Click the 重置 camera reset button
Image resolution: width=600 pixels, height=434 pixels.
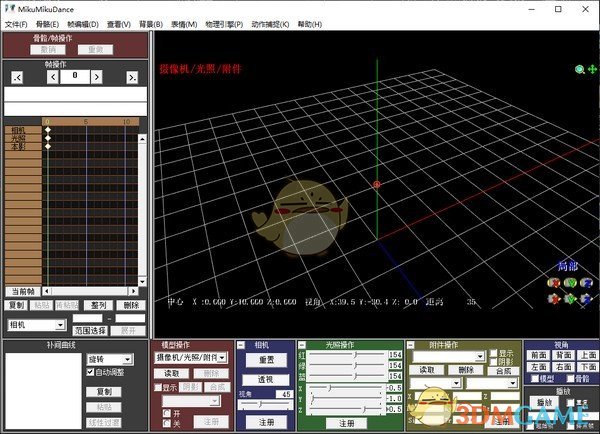point(266,359)
